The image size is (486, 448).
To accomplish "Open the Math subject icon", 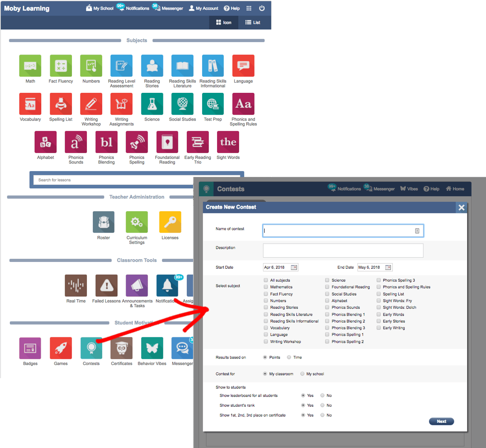I will pos(30,66).
